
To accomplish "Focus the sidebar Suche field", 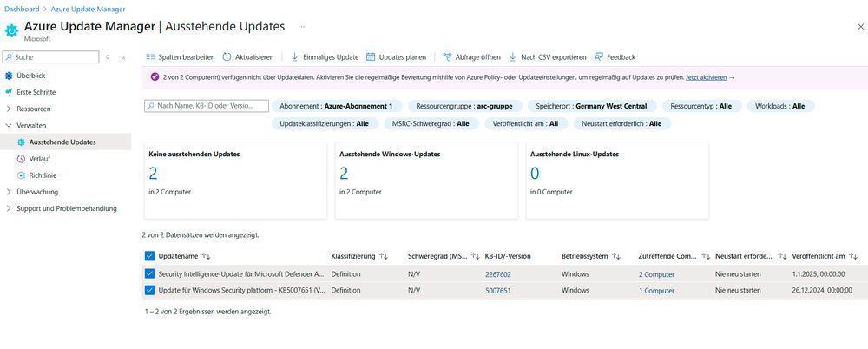I will tap(51, 57).
